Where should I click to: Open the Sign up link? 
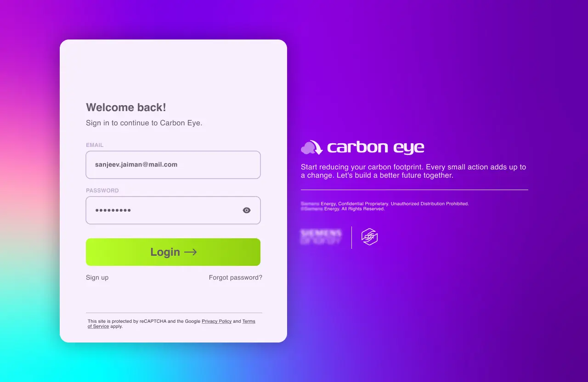tap(97, 277)
